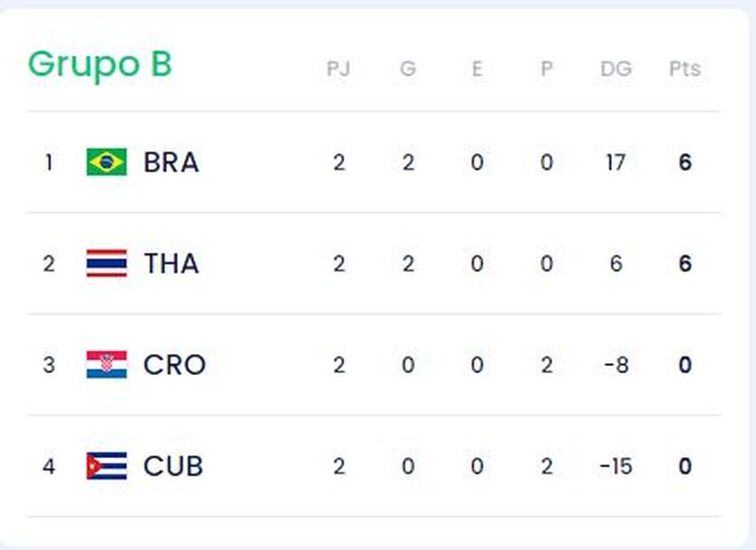Select the BRA team name
The height and width of the screenshot is (550, 756).
click(x=171, y=163)
